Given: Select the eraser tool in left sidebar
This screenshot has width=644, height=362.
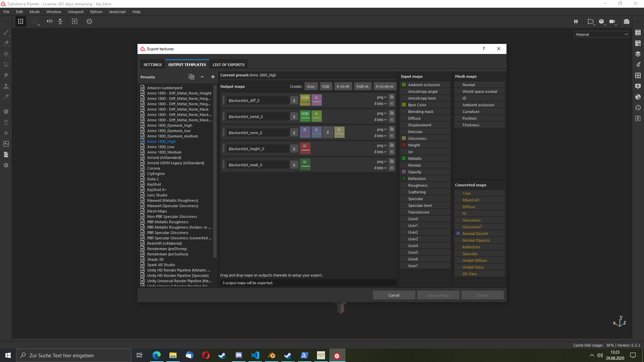Looking at the screenshot, I should (x=6, y=43).
